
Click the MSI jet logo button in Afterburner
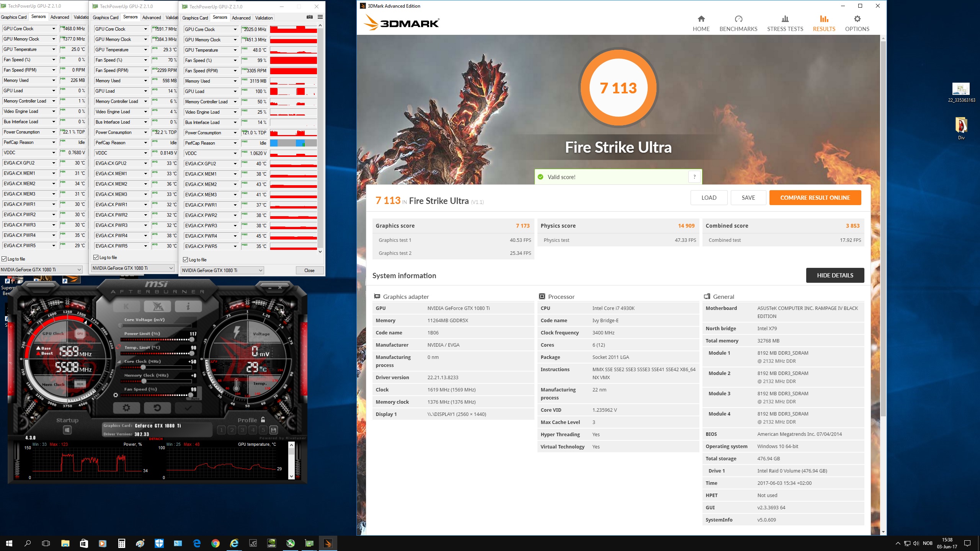click(x=157, y=306)
